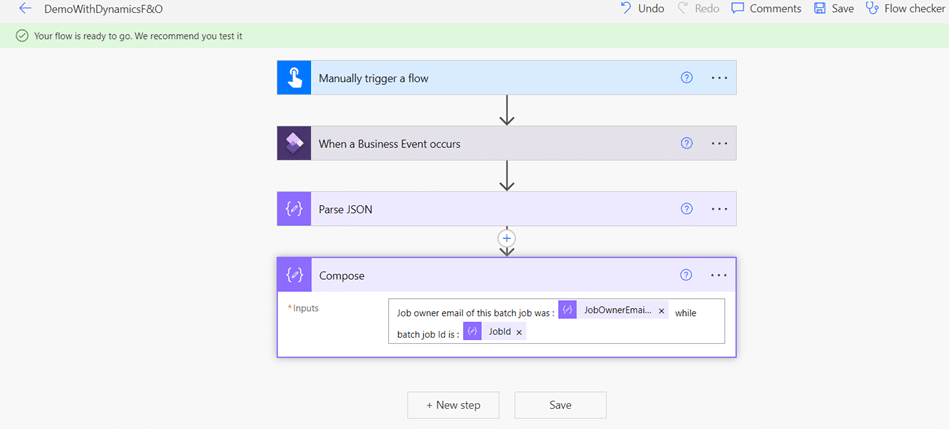The height and width of the screenshot is (429, 949).
Task: Run the Flow checker
Action: [x=905, y=8]
